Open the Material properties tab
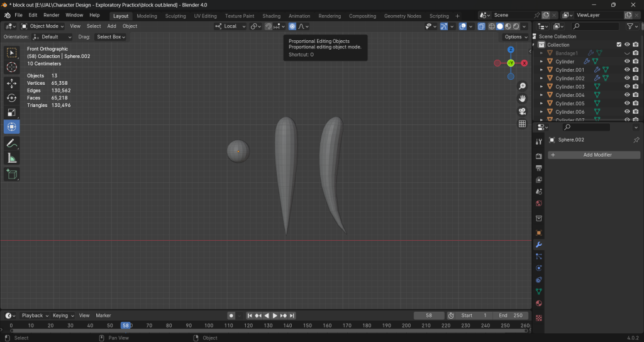The image size is (644, 342). (x=539, y=304)
